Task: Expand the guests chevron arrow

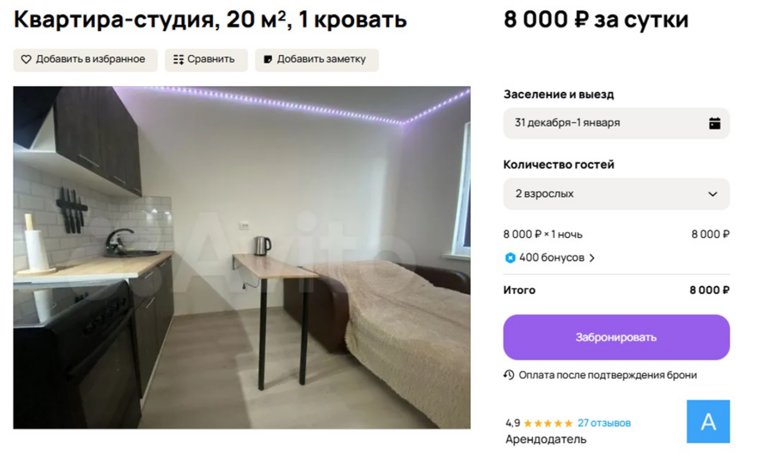Action: [x=712, y=194]
